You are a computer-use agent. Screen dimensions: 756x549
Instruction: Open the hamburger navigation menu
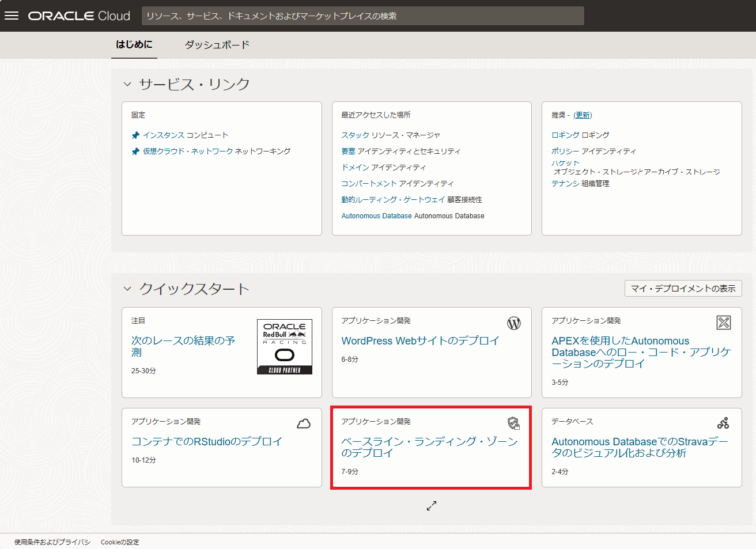coord(12,16)
